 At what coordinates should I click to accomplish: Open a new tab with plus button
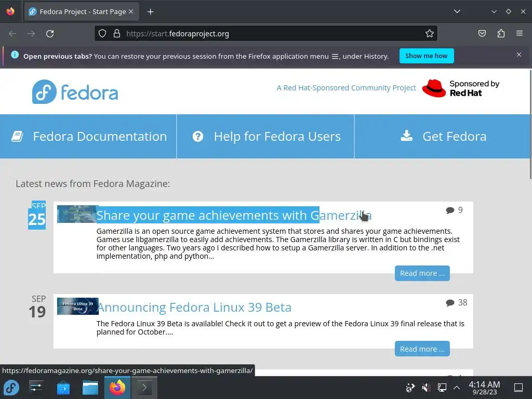tap(150, 12)
